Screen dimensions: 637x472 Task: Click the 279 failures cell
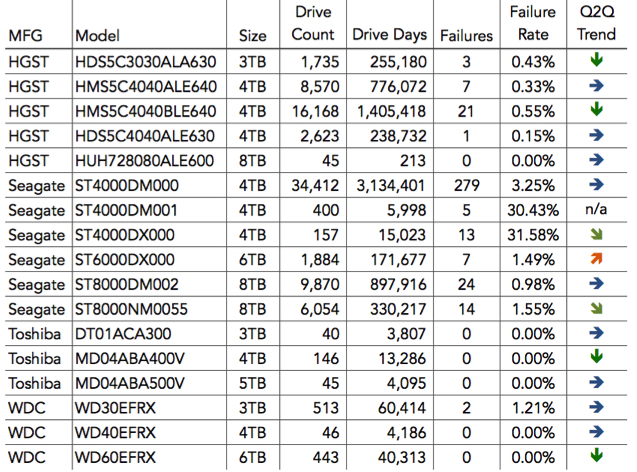pos(466,186)
